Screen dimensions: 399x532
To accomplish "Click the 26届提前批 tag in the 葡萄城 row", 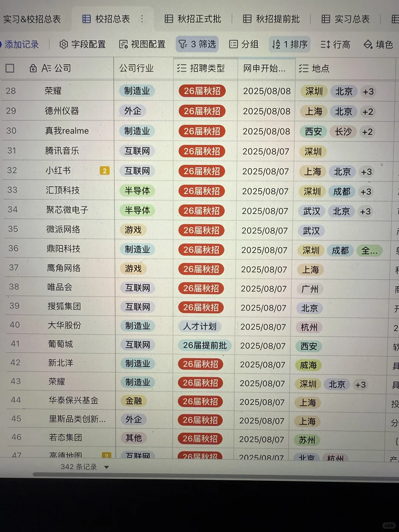I will [x=205, y=345].
